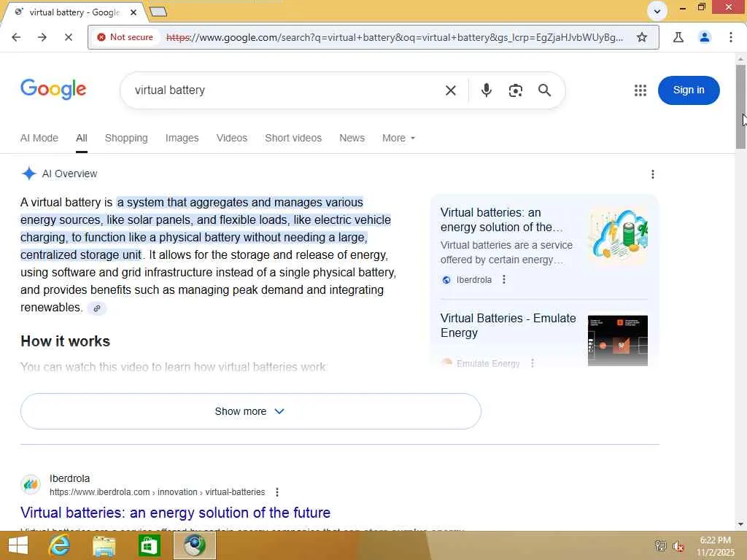Open Chrome profile avatar icon
This screenshot has width=747, height=560.
(705, 37)
